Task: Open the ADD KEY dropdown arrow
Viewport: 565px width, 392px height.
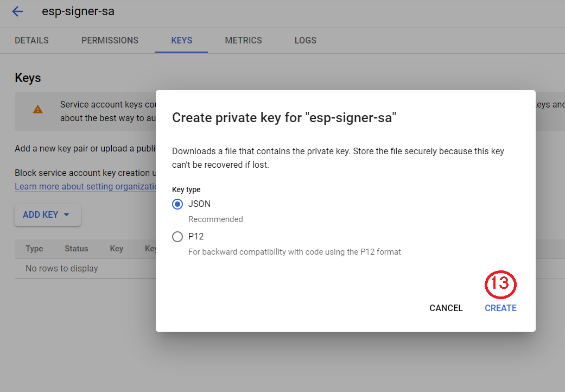Action: click(x=66, y=215)
